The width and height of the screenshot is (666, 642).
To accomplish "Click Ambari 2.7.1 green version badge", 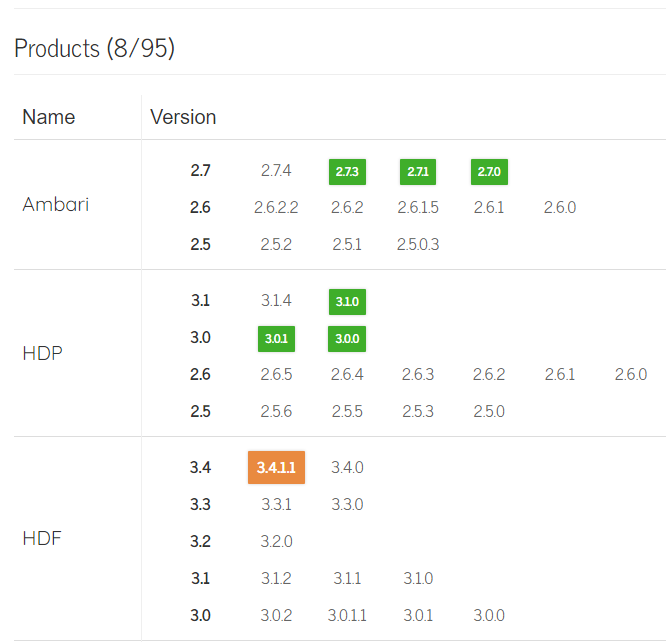I will 418,172.
